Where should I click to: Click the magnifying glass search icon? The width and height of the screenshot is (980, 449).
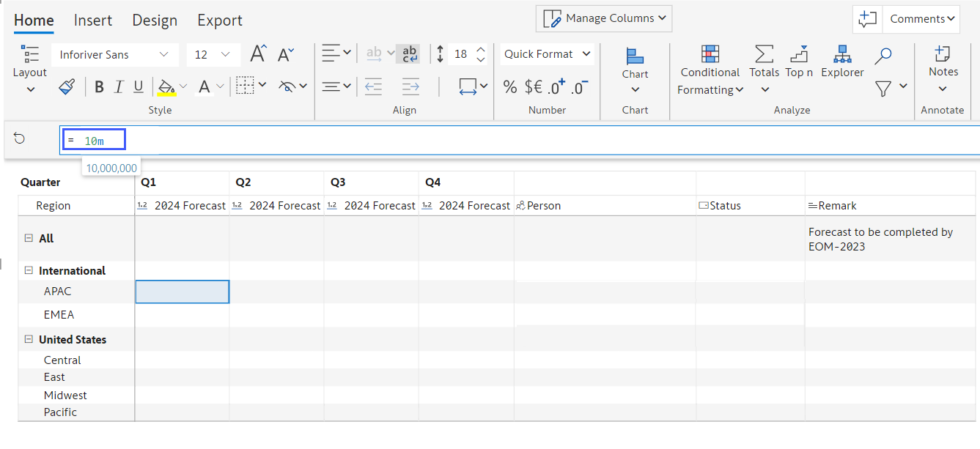883,56
